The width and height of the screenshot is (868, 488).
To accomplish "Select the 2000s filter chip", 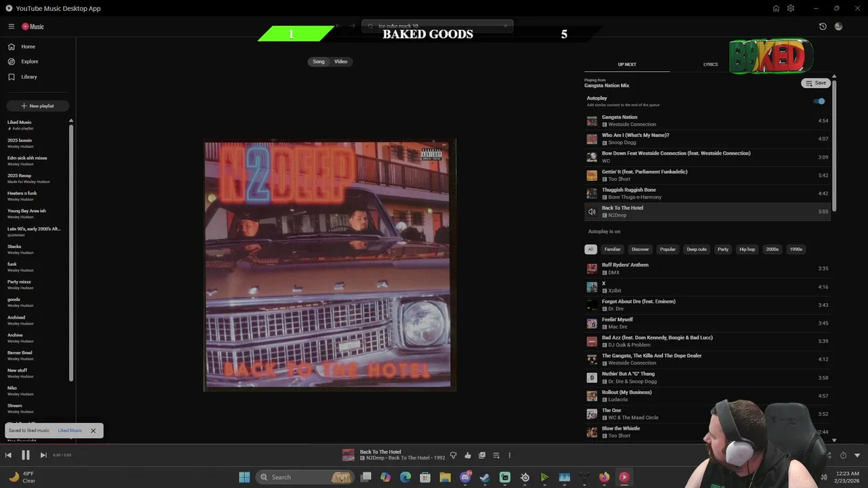I will (772, 249).
